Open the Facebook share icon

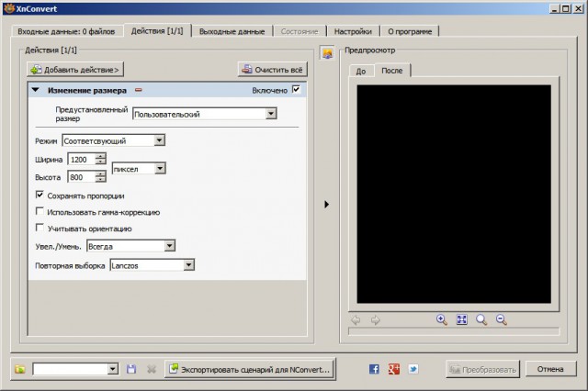pos(374,368)
